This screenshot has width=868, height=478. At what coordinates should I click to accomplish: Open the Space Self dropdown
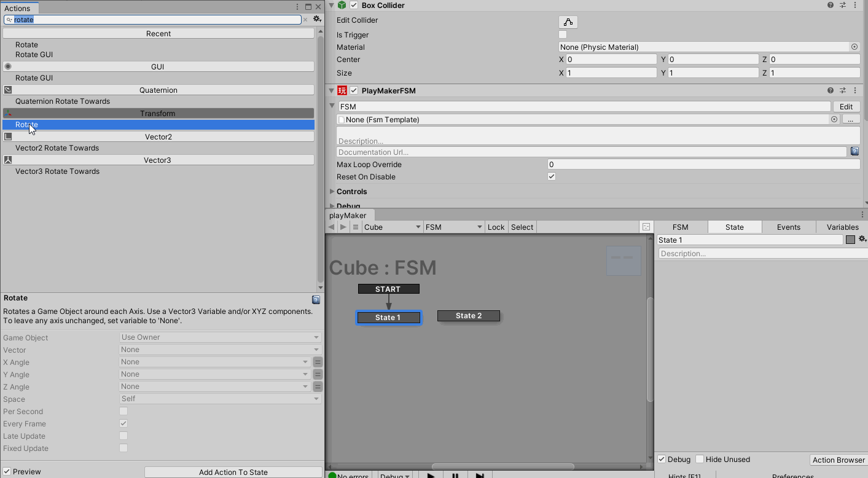220,399
